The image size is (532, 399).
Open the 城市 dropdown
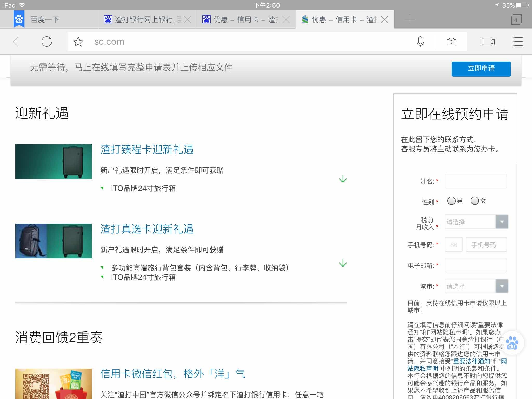click(476, 286)
